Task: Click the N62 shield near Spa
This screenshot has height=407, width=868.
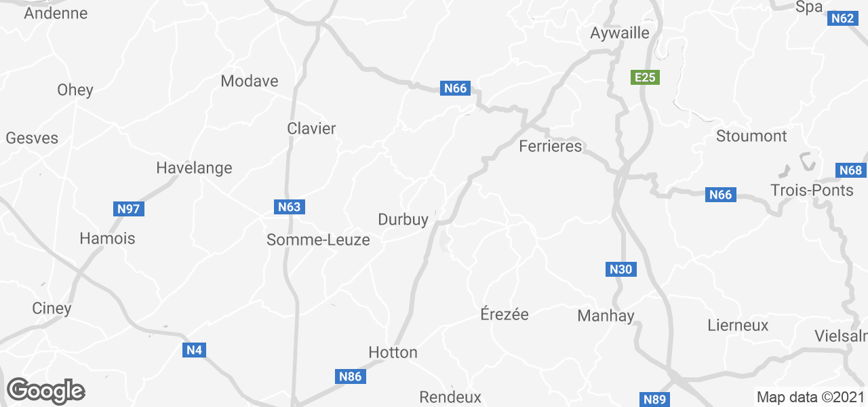Action: [842, 18]
